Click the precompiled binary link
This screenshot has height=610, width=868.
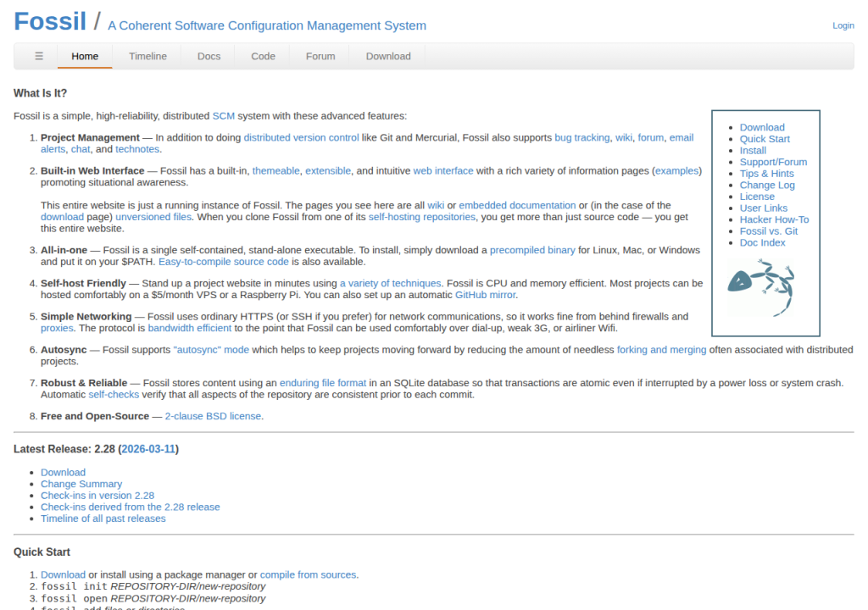(x=532, y=250)
